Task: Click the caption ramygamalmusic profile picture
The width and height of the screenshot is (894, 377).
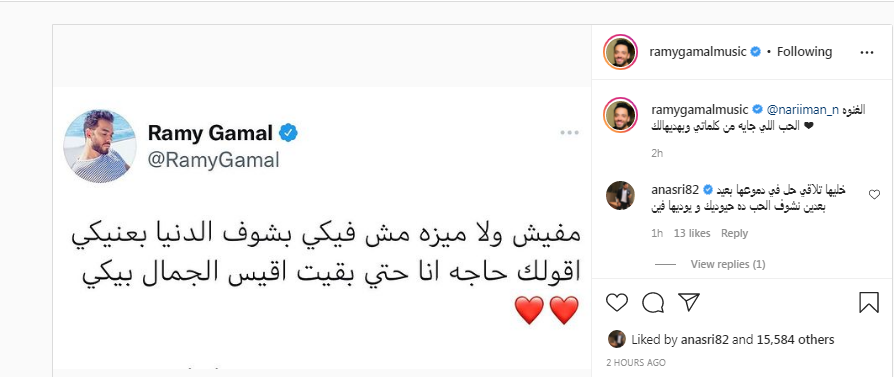Action: pos(620,116)
